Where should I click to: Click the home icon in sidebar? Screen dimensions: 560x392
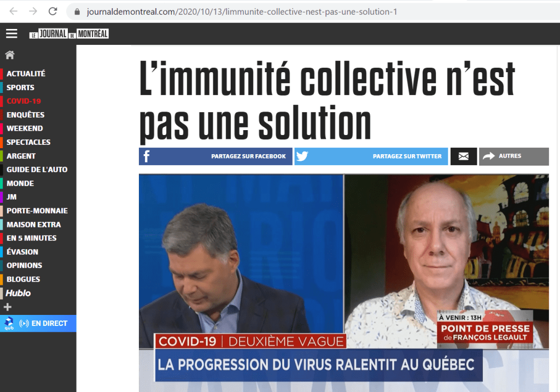click(x=10, y=55)
